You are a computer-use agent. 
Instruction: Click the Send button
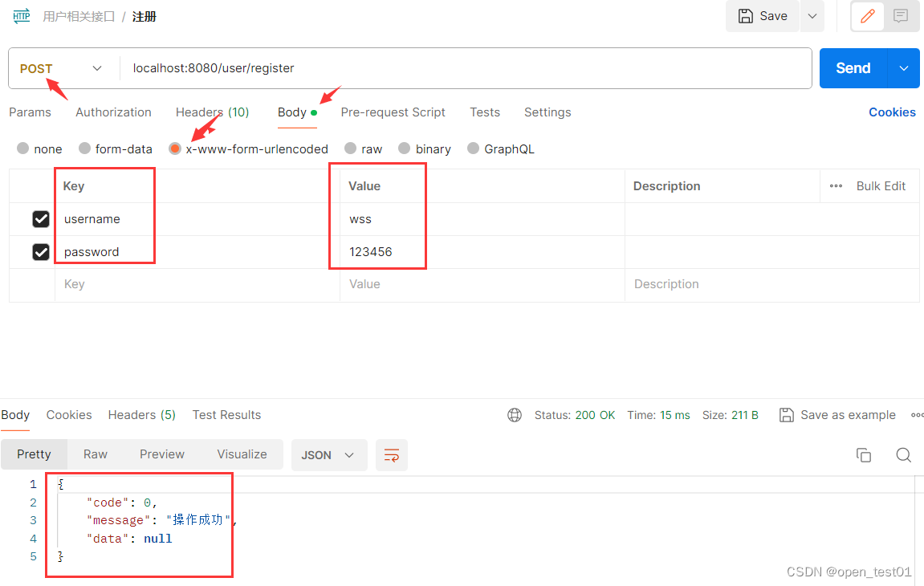tap(853, 68)
